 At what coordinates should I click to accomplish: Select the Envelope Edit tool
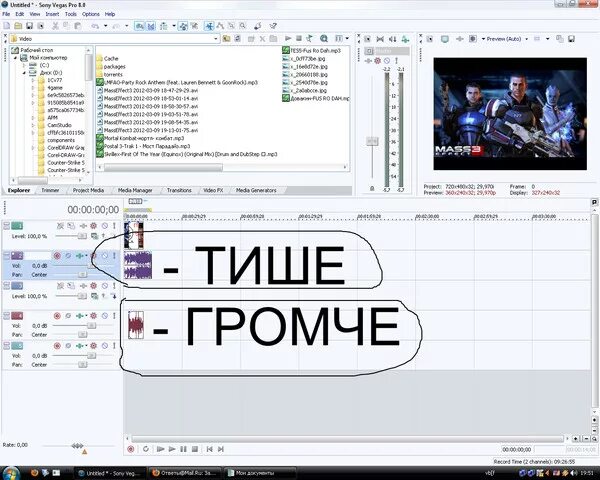pos(220,26)
